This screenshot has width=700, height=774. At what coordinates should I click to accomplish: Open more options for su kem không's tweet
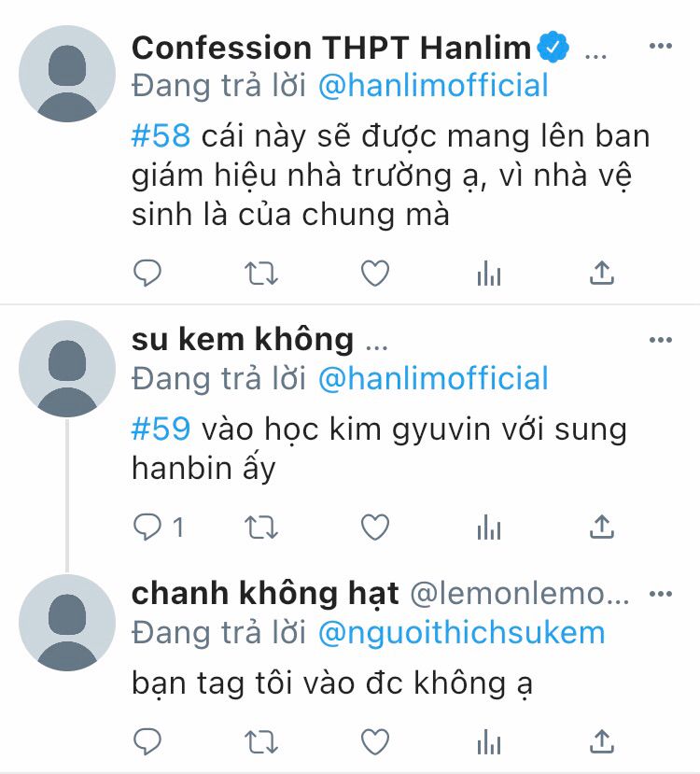point(661,340)
